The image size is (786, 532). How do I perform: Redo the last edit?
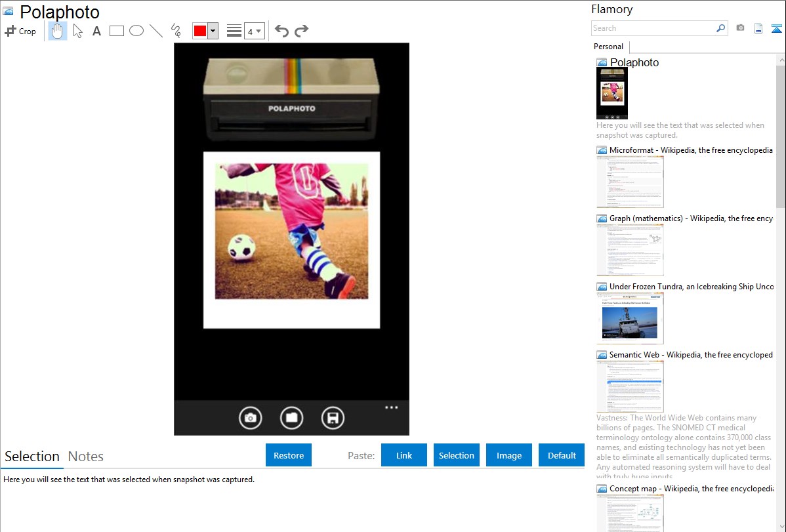tap(301, 31)
